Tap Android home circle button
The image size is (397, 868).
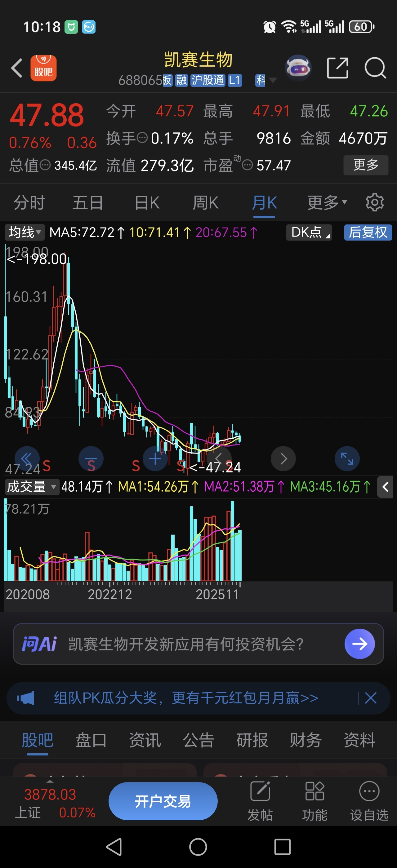click(198, 847)
